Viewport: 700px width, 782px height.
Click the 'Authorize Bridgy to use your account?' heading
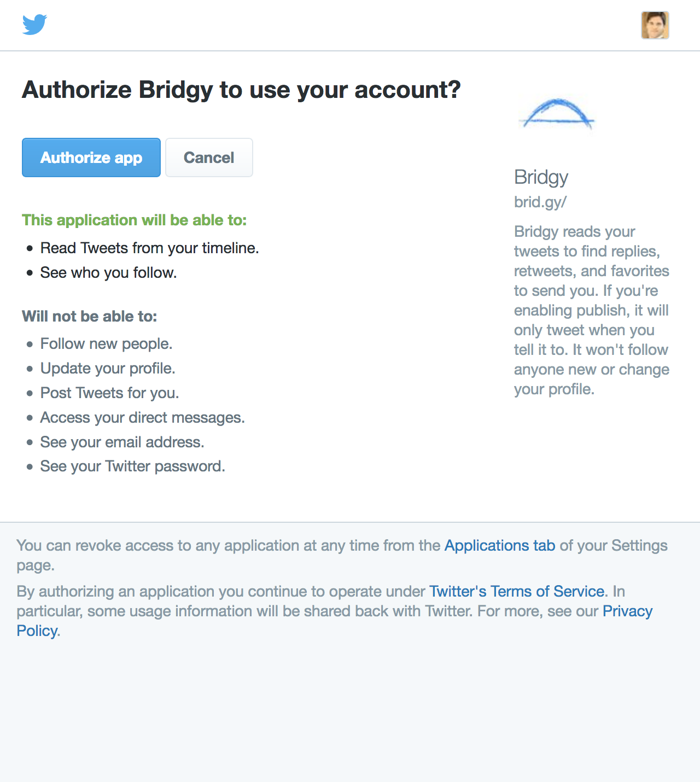pyautogui.click(x=241, y=90)
